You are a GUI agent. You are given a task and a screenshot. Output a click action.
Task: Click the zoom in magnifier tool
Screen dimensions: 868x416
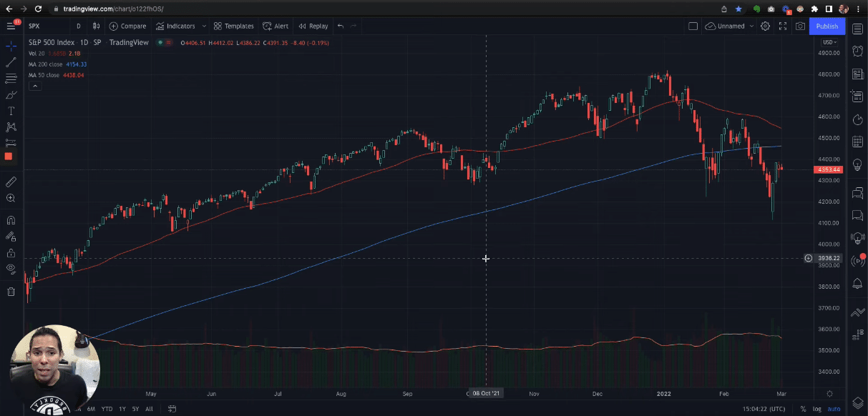pos(11,198)
